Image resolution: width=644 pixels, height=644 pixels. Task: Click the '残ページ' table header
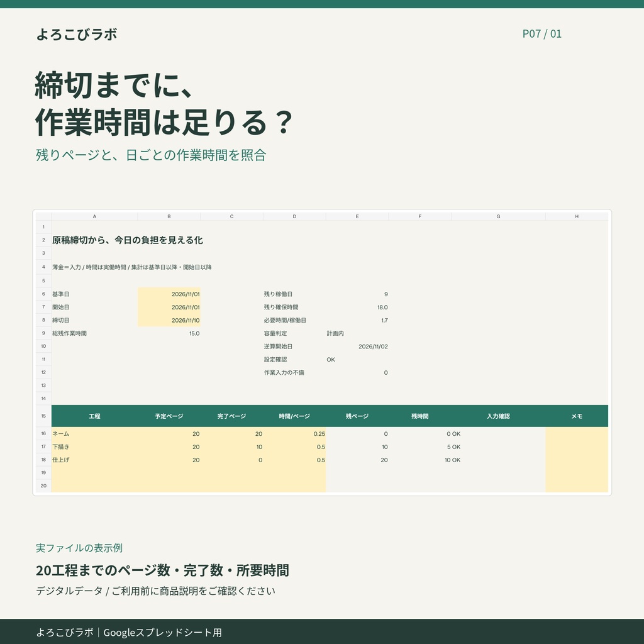357,416
